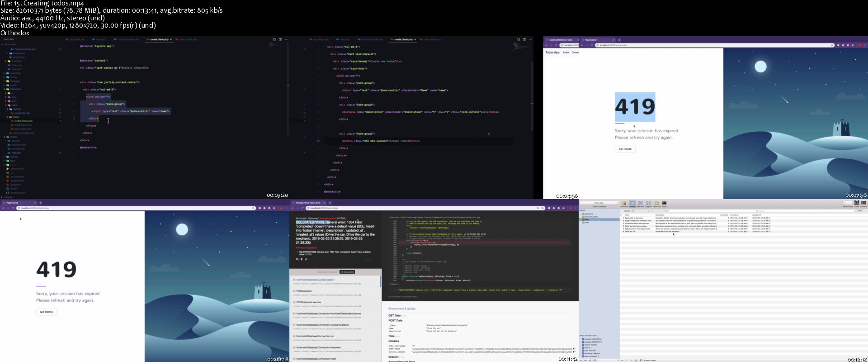The width and height of the screenshot is (868, 362).
Task: Click add row plus icon in Sequel Pro
Action: pyautogui.click(x=622, y=360)
